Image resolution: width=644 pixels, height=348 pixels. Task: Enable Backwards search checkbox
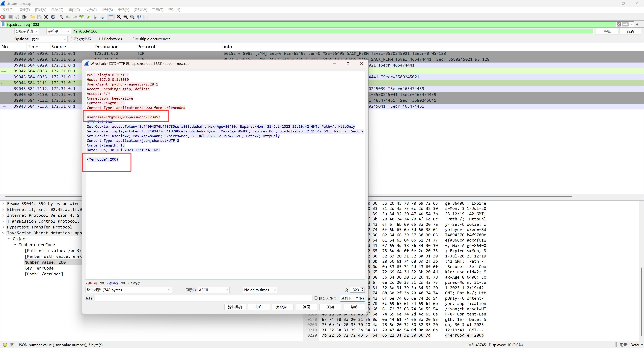101,39
